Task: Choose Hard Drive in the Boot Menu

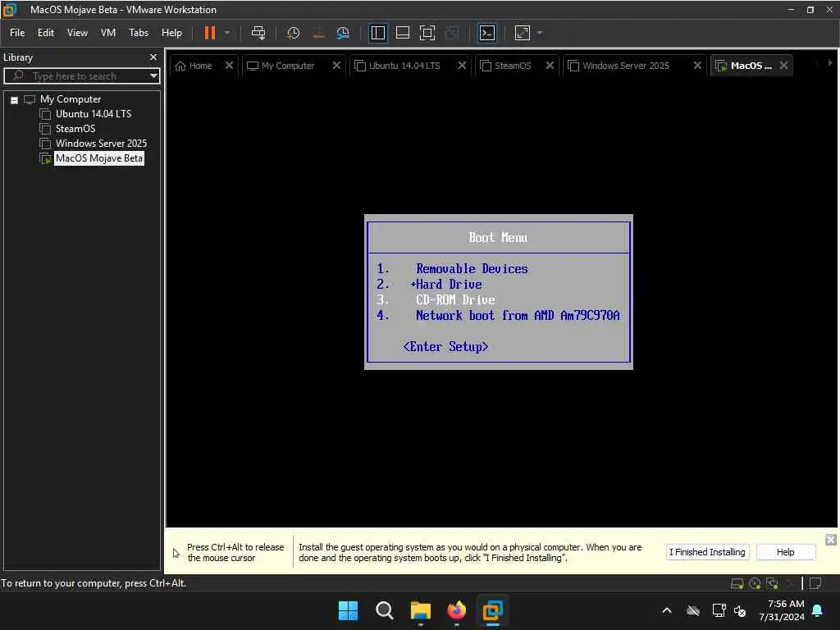Action: pyautogui.click(x=447, y=284)
